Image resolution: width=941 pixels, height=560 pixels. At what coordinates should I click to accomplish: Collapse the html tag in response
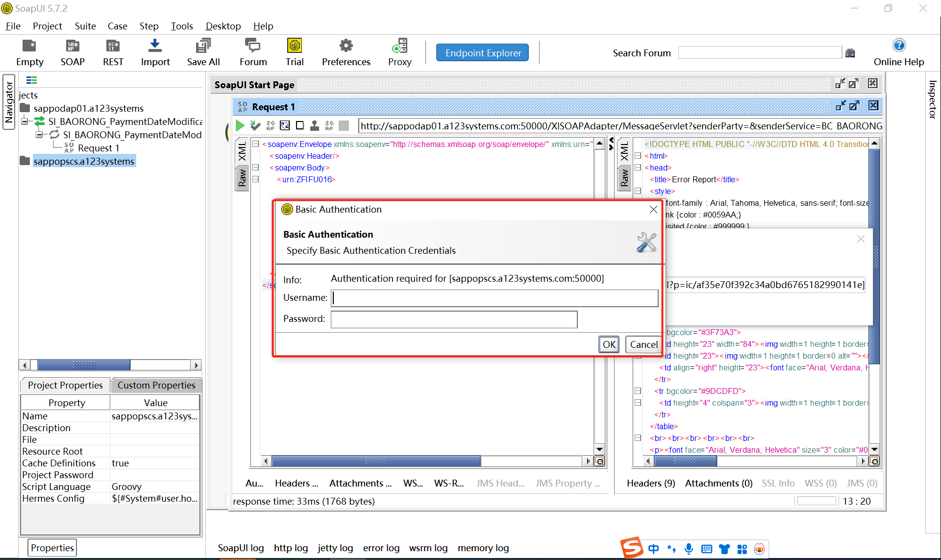(x=638, y=156)
